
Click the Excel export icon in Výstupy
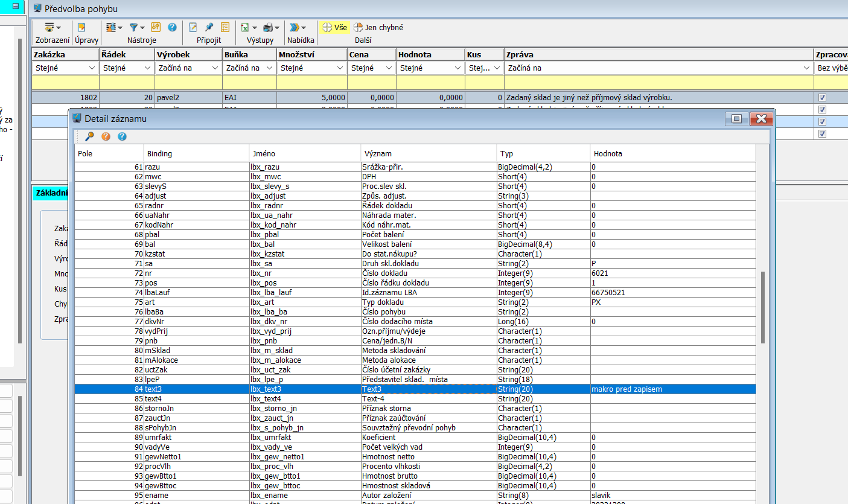click(245, 27)
